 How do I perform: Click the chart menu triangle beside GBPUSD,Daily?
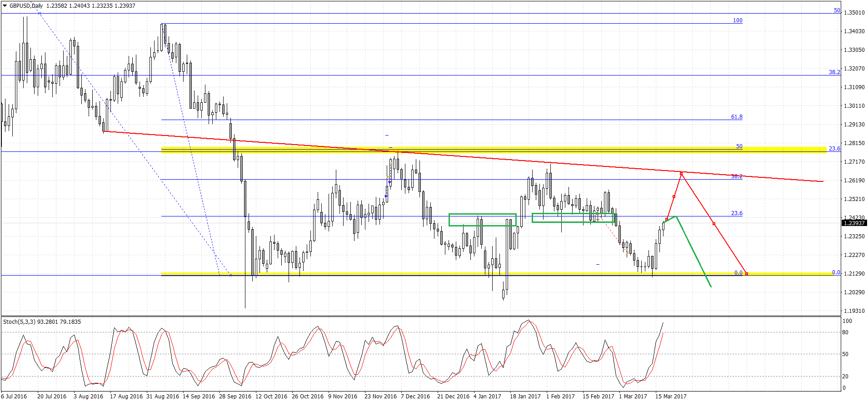(5, 6)
